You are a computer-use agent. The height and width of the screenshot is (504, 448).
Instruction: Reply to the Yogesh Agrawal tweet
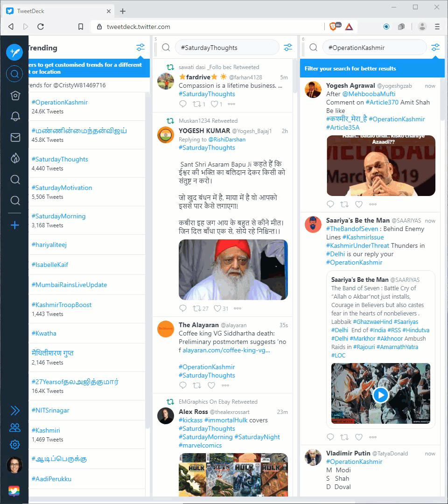point(330,204)
